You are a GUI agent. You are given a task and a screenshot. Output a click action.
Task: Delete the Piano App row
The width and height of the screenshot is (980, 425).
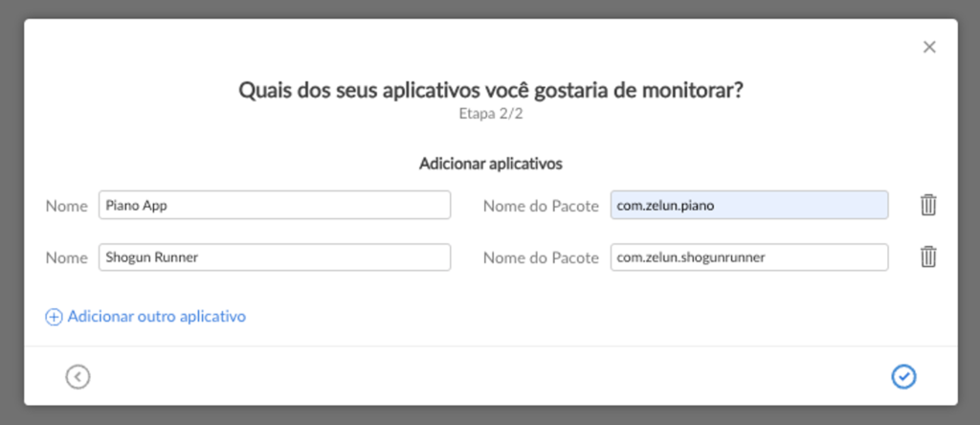[x=927, y=205]
